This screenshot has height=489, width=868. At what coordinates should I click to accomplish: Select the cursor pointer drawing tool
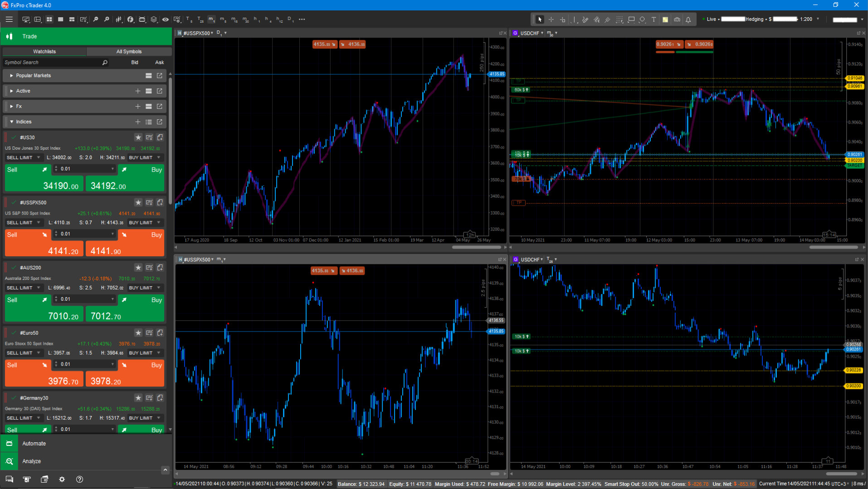coord(540,20)
